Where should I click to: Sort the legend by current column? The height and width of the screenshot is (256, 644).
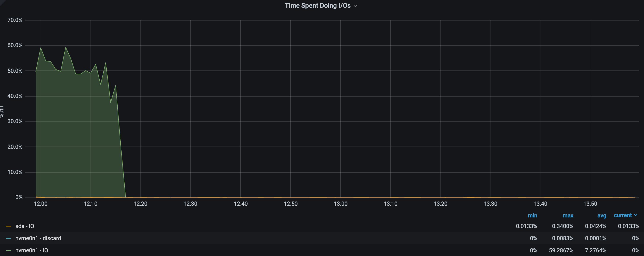pos(623,215)
